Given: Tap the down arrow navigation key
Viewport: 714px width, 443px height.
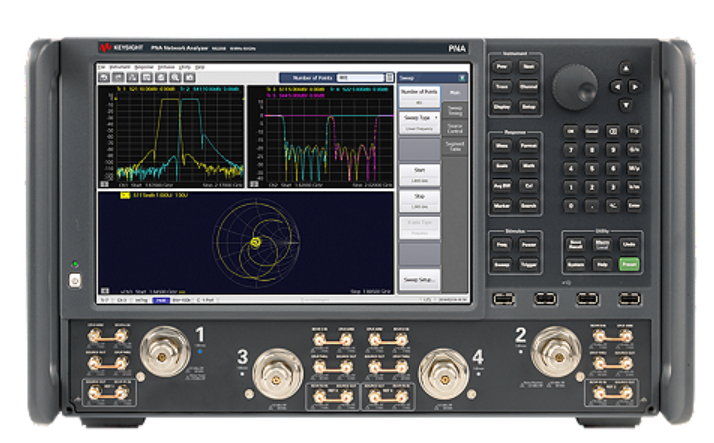Looking at the screenshot, I should (626, 105).
